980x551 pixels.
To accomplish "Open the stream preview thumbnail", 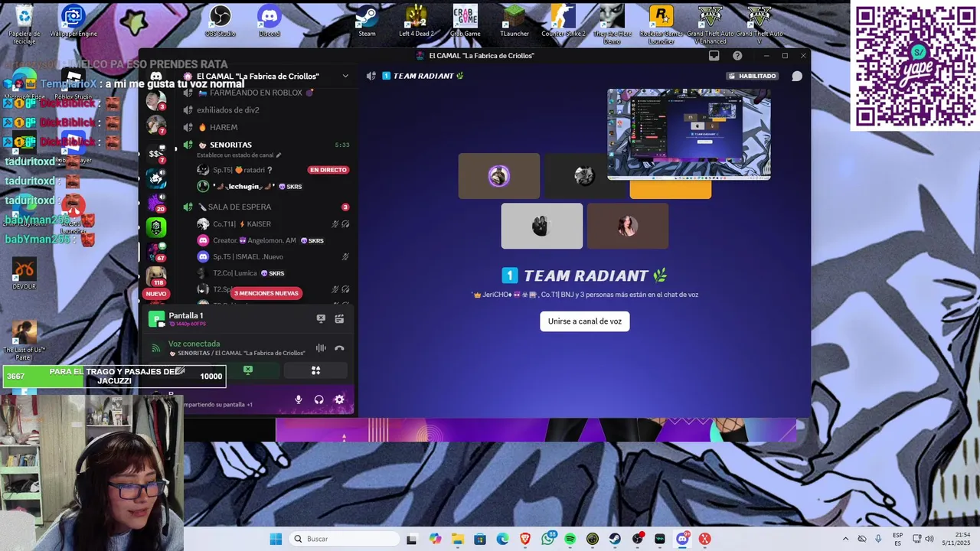I will pos(689,134).
